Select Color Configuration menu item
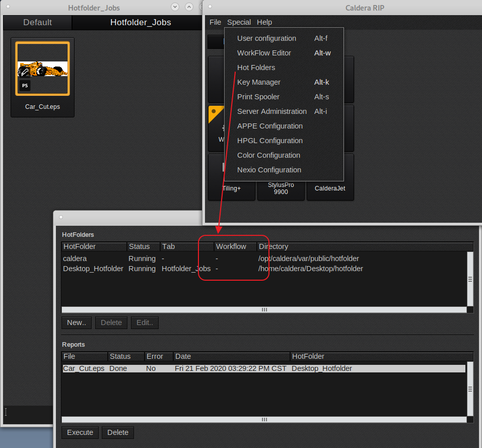This screenshot has height=448, width=482. point(268,155)
